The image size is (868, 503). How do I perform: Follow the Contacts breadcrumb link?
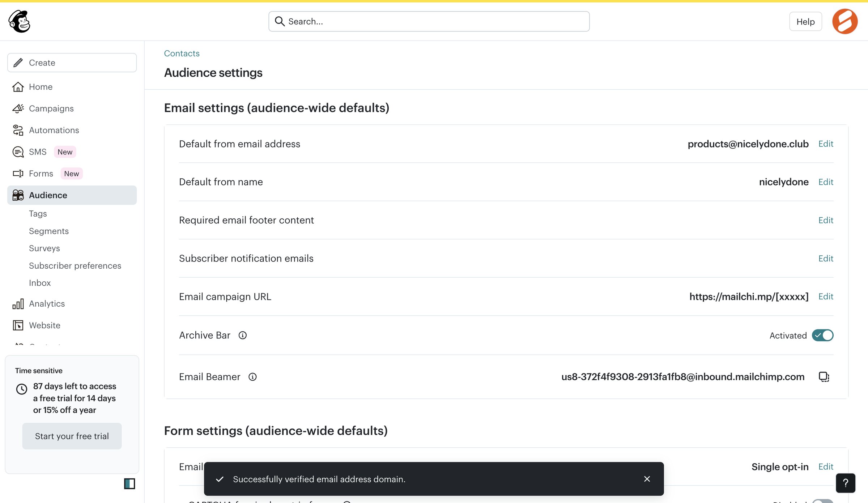coord(182,53)
